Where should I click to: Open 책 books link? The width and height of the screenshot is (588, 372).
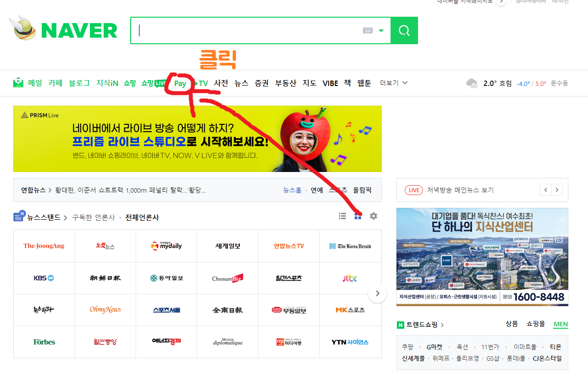[x=348, y=83]
